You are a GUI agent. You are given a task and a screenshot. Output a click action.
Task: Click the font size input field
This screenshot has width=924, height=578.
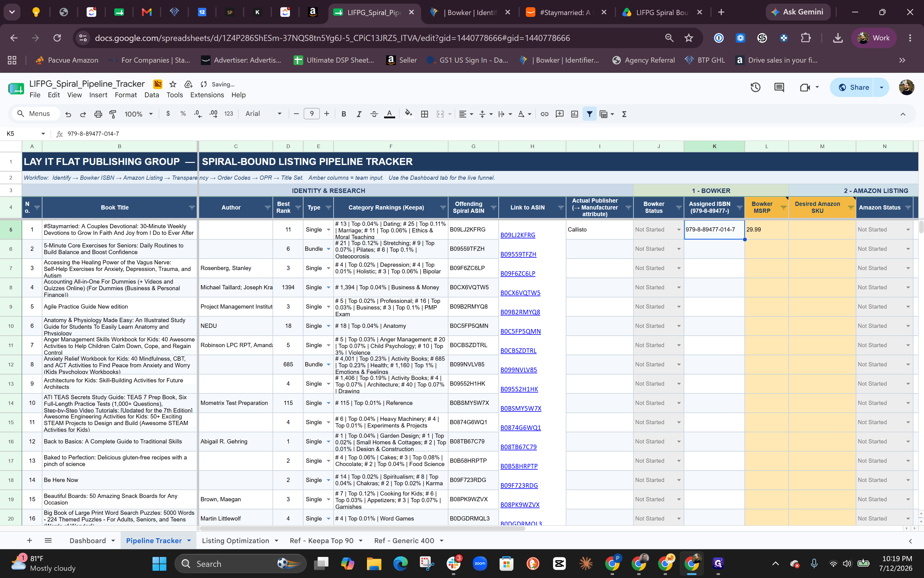pos(312,113)
